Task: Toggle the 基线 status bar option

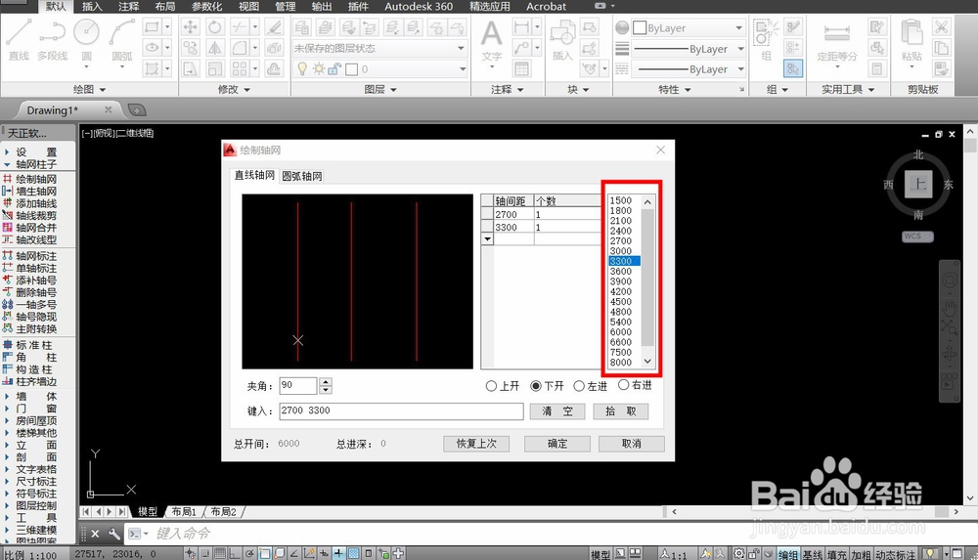Action: click(x=813, y=554)
